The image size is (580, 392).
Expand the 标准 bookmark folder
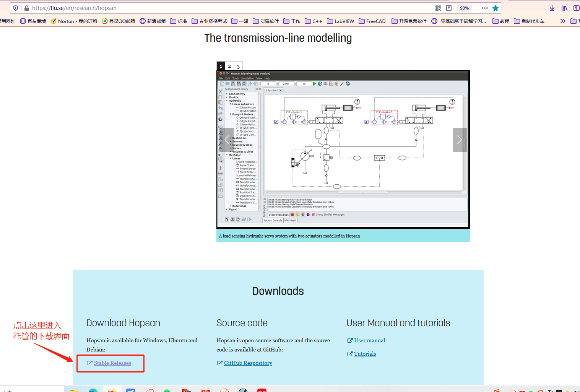[x=179, y=21]
